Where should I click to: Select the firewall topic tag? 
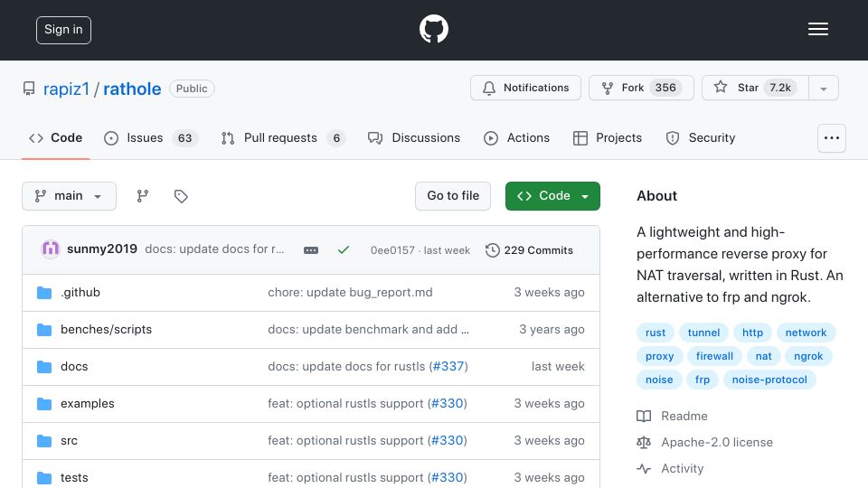pos(714,356)
